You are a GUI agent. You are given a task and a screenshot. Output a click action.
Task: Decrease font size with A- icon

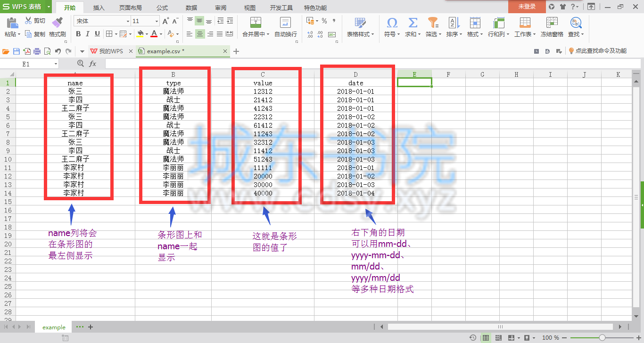pos(175,21)
